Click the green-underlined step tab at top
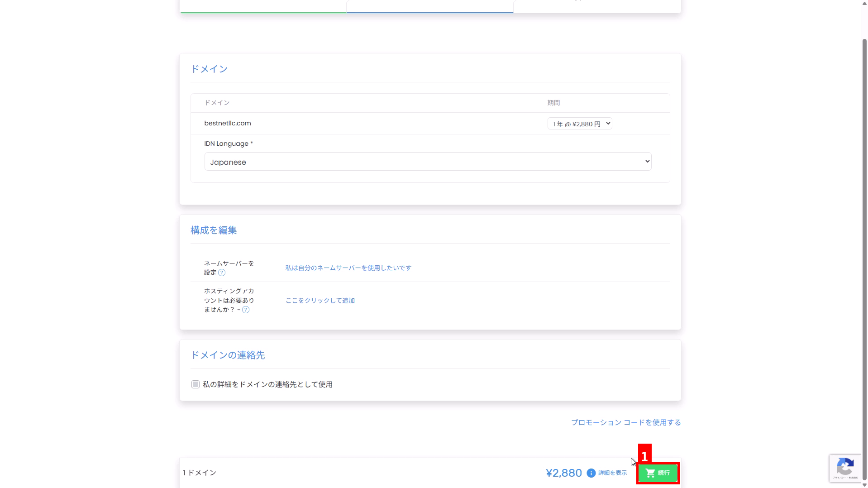The width and height of the screenshot is (868, 488). click(x=263, y=6)
